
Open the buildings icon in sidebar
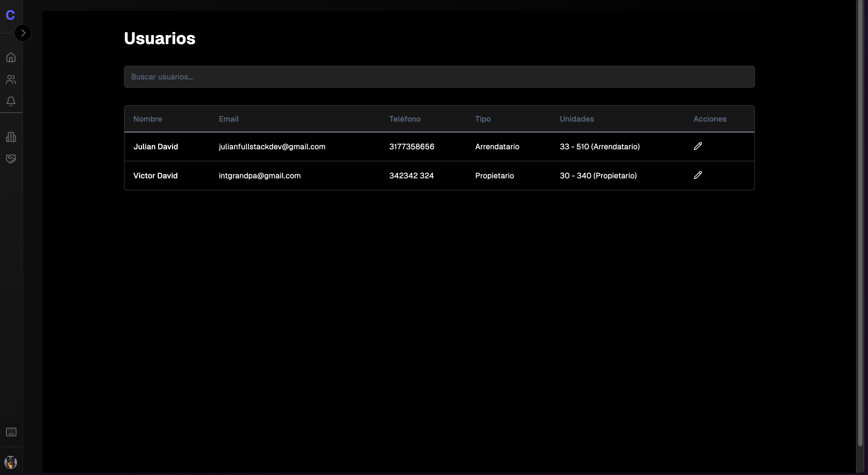(11, 137)
